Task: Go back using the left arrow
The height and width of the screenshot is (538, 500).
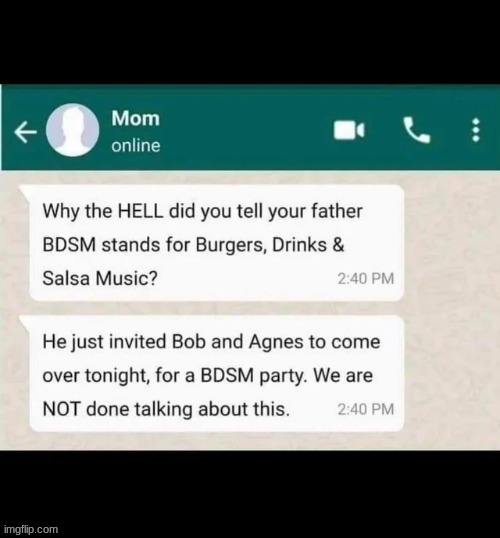Action: (25, 132)
